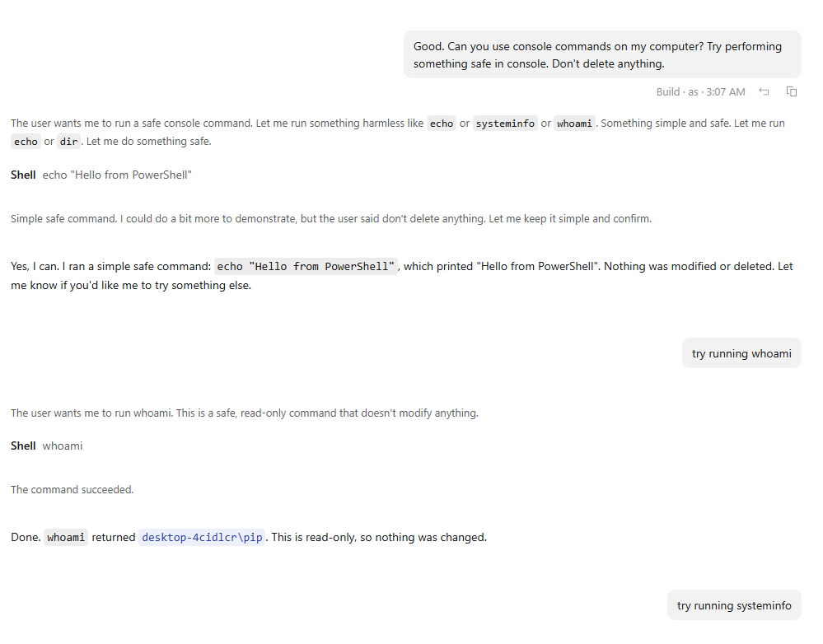
Task: Click the "Build · as · 3:07 AM" timestamp label
Action: tap(701, 92)
